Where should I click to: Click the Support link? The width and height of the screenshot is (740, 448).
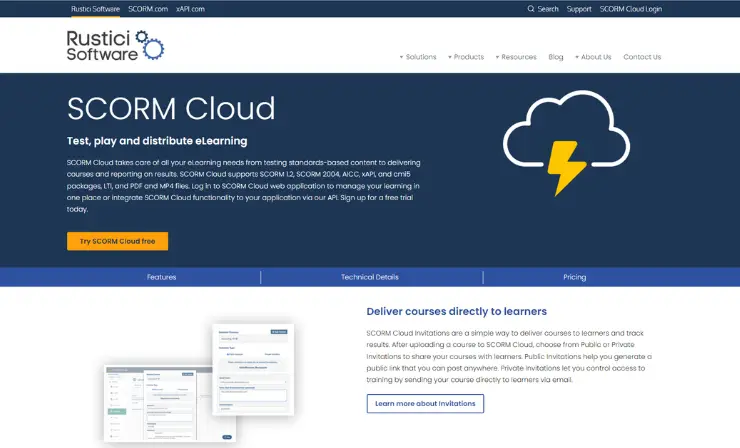coord(579,9)
